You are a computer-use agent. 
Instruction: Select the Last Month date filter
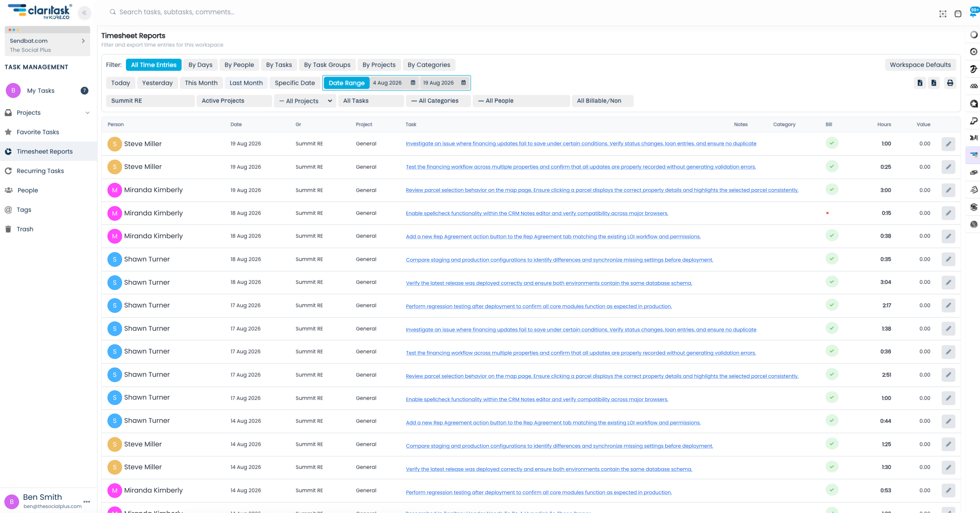click(246, 83)
